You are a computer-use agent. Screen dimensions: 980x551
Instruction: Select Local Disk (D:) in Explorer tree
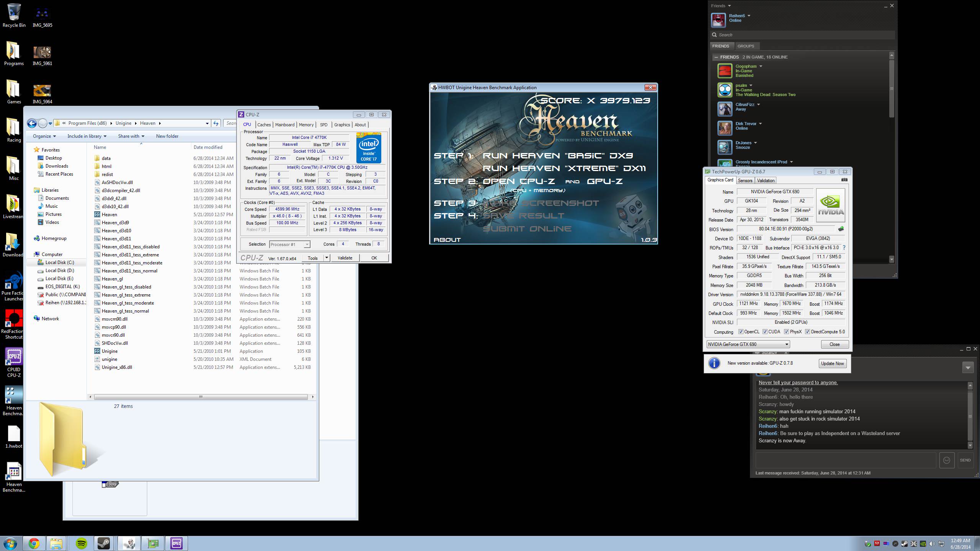pyautogui.click(x=59, y=271)
